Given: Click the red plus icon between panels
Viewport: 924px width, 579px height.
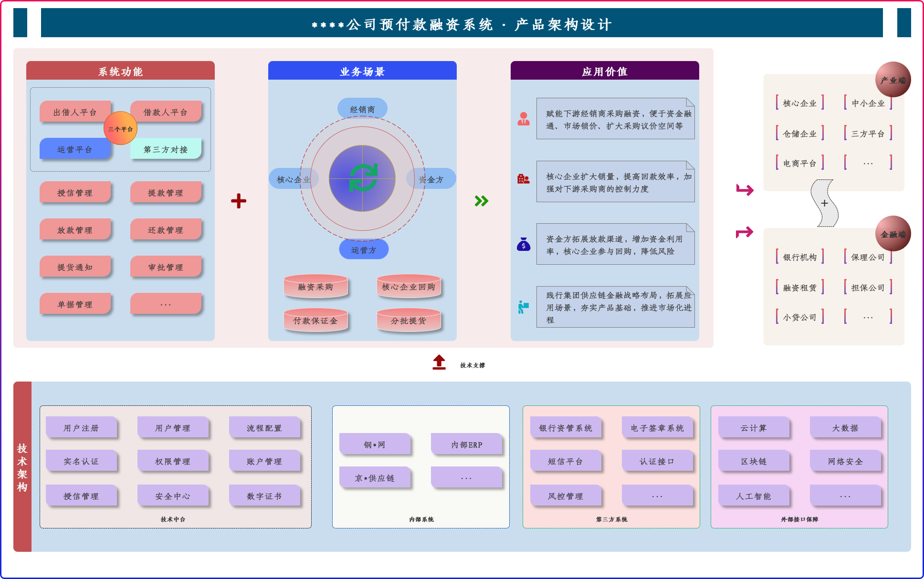Looking at the screenshot, I should pyautogui.click(x=239, y=201).
